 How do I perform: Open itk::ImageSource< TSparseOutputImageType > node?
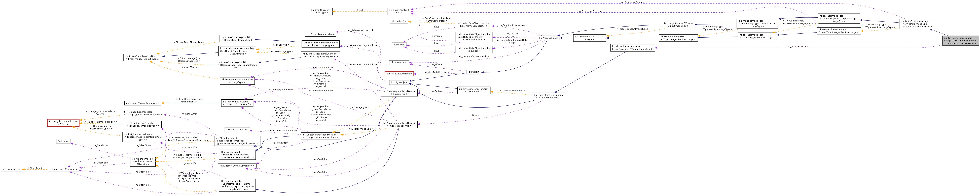point(678,24)
